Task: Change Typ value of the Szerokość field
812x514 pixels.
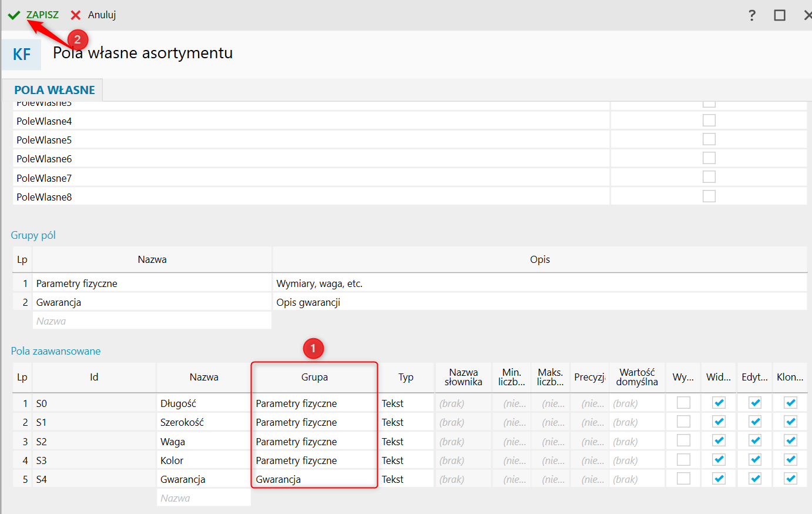Action: point(405,422)
